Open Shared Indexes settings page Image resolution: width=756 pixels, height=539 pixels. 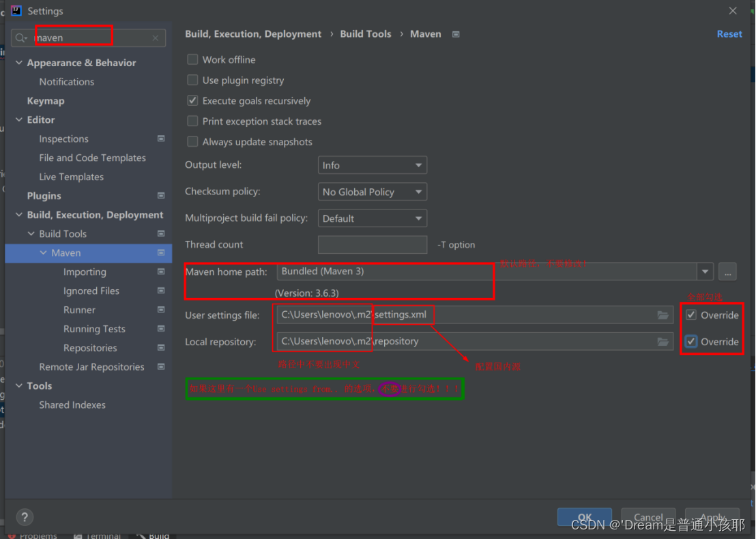72,405
